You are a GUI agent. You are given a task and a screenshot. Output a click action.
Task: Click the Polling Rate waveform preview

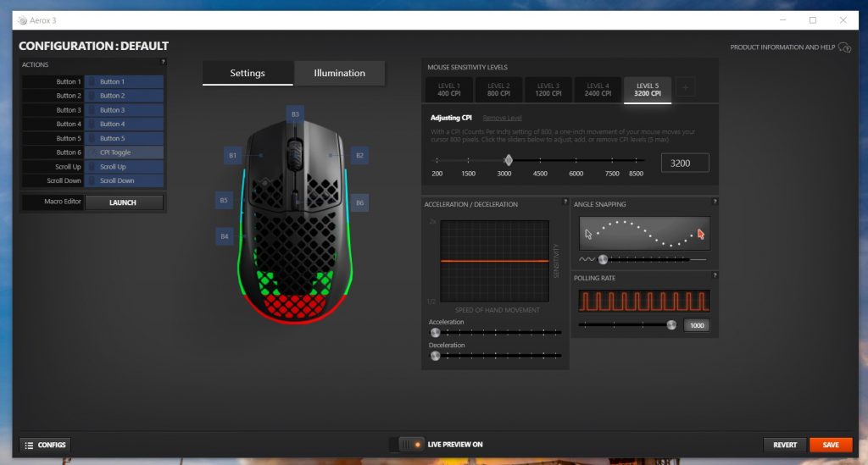coord(644,302)
